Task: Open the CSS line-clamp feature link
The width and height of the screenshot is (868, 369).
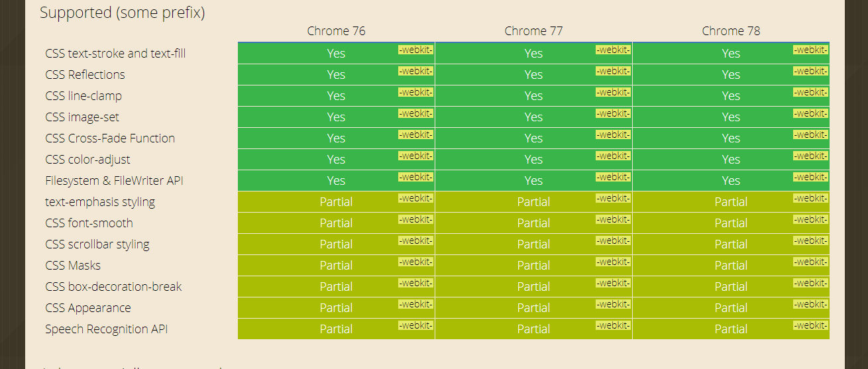Action: (83, 96)
